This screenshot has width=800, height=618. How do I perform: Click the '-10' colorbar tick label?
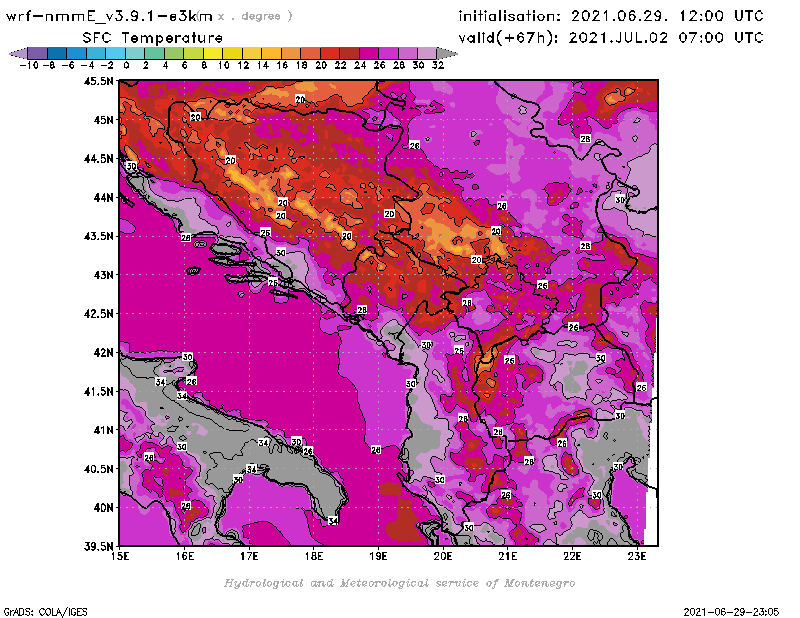(29, 66)
